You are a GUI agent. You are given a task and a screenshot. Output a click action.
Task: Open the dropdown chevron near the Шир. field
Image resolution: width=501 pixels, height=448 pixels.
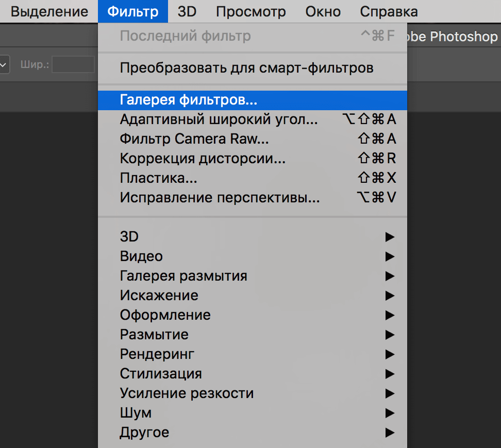4,64
